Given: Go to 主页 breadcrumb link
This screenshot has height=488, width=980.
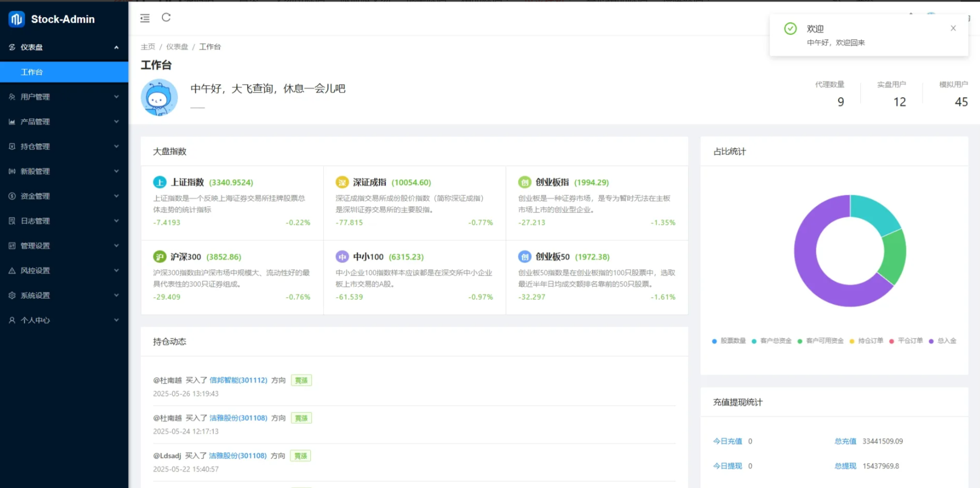Looking at the screenshot, I should [148, 47].
